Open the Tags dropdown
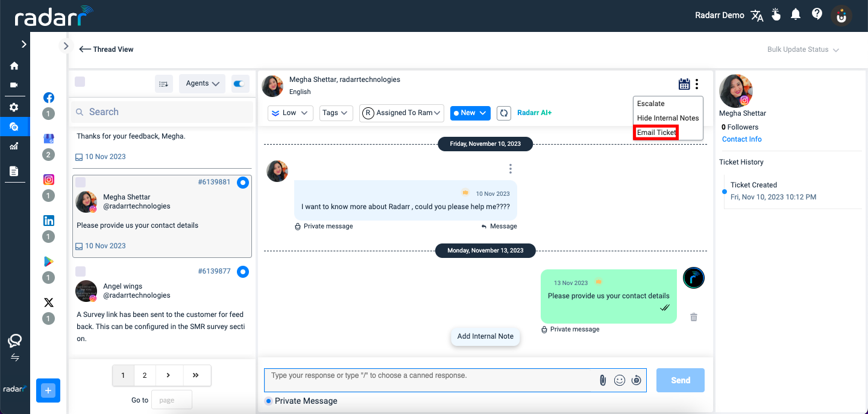 tap(335, 113)
